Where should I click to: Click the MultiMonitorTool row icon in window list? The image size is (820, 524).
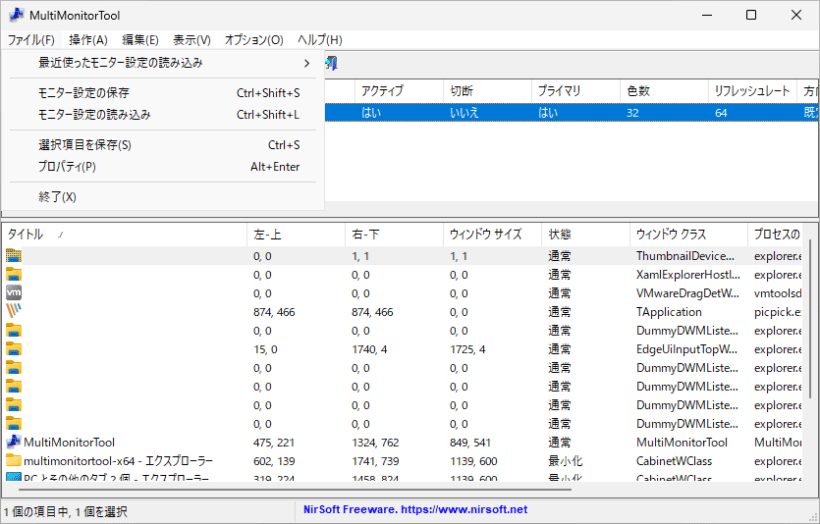(x=14, y=442)
